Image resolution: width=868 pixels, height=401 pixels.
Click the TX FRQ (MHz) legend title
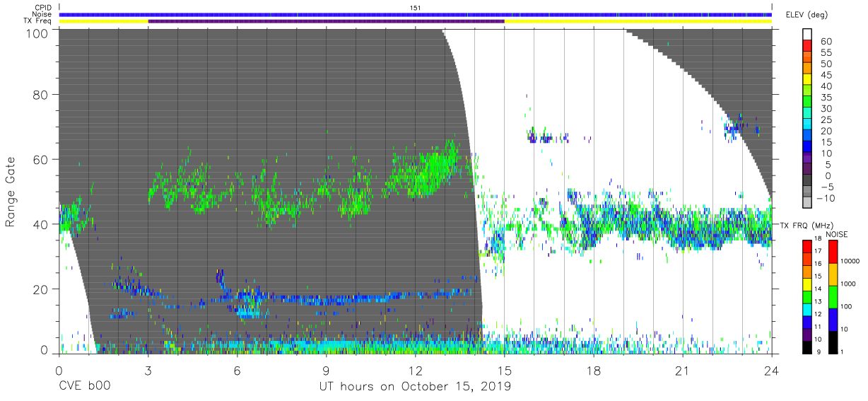click(x=805, y=226)
